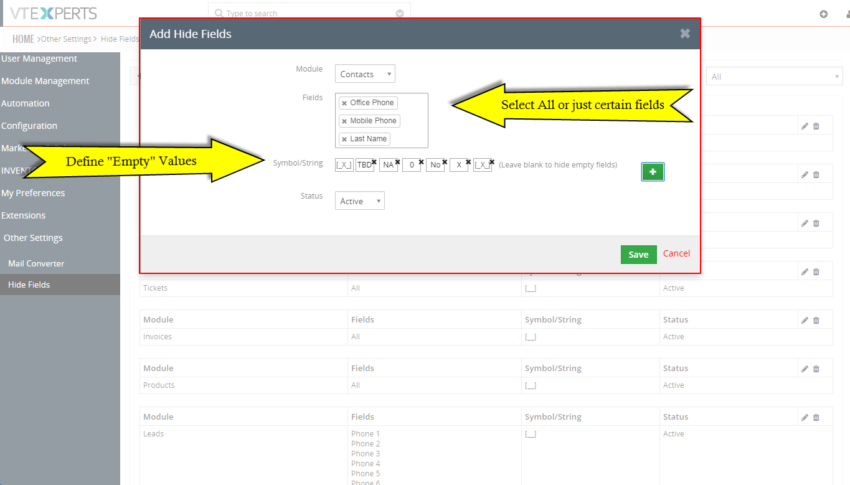Edit the Invoices hide fields row
The image size is (850, 485).
click(804, 320)
